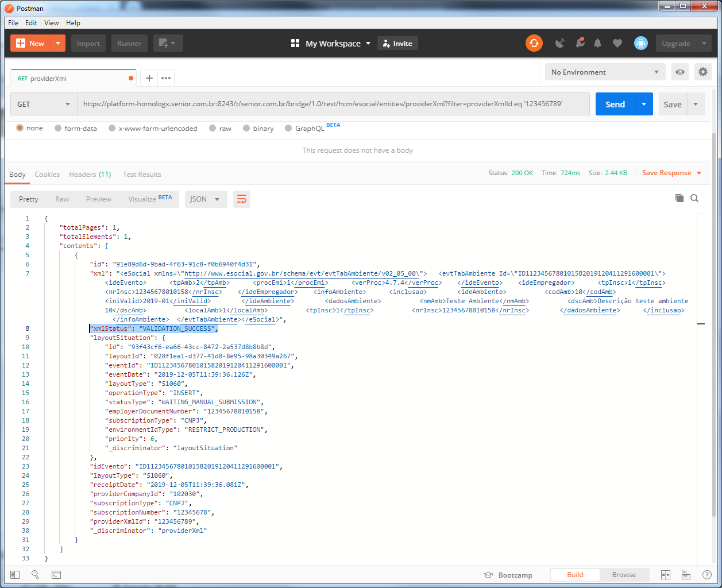Open the Help menu
Image resolution: width=722 pixels, height=588 pixels.
(73, 23)
